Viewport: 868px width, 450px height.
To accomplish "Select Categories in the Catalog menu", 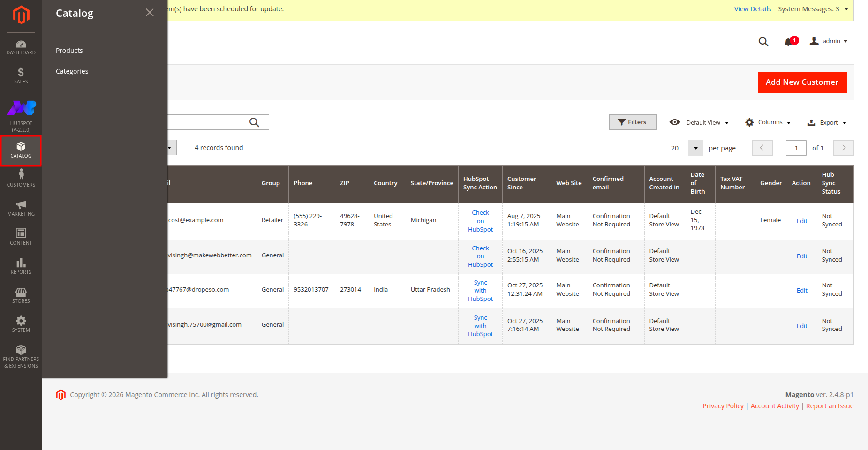I will click(72, 71).
